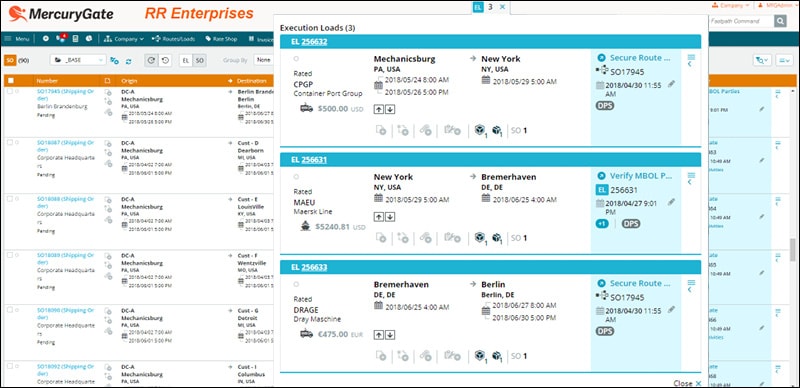Screen dimensions: 800x388
Task: Edit activity date pencil in EL 256631 card
Action: point(671,202)
